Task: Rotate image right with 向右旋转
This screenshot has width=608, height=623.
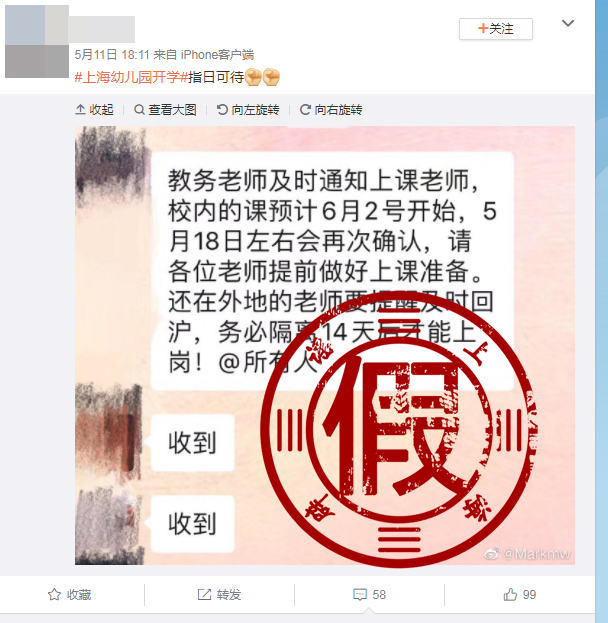Action: tap(331, 110)
